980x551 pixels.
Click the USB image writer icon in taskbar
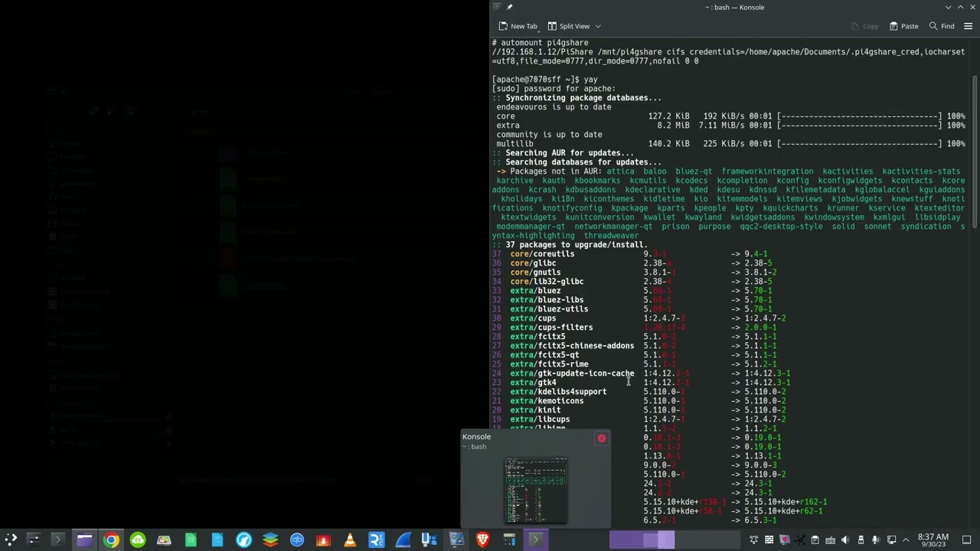tap(429, 540)
